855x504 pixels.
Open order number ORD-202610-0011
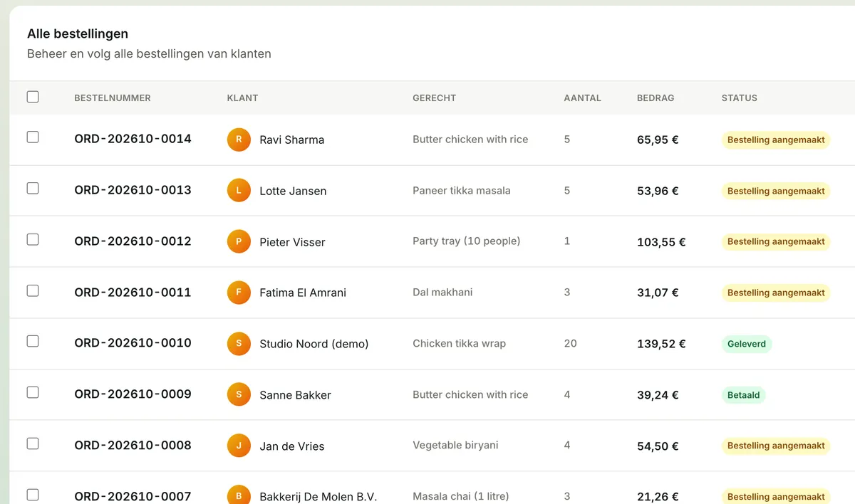click(x=133, y=292)
